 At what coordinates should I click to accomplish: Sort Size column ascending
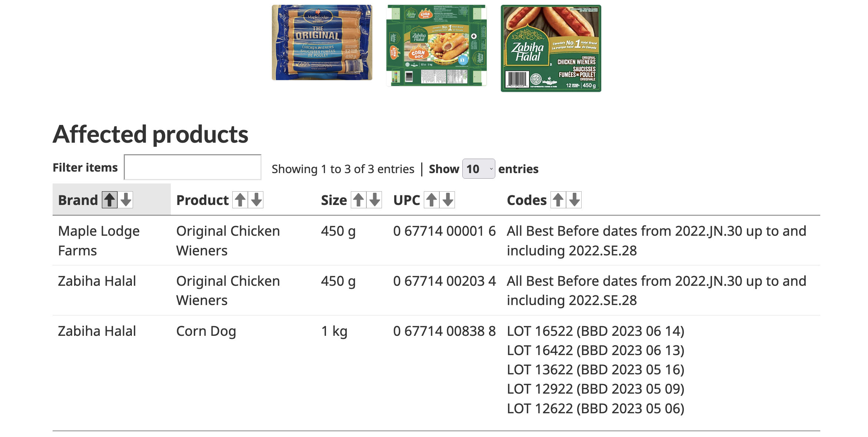(x=358, y=200)
